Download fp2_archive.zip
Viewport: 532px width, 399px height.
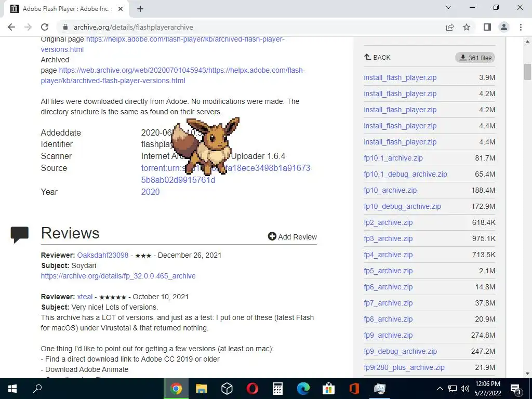[x=388, y=222]
